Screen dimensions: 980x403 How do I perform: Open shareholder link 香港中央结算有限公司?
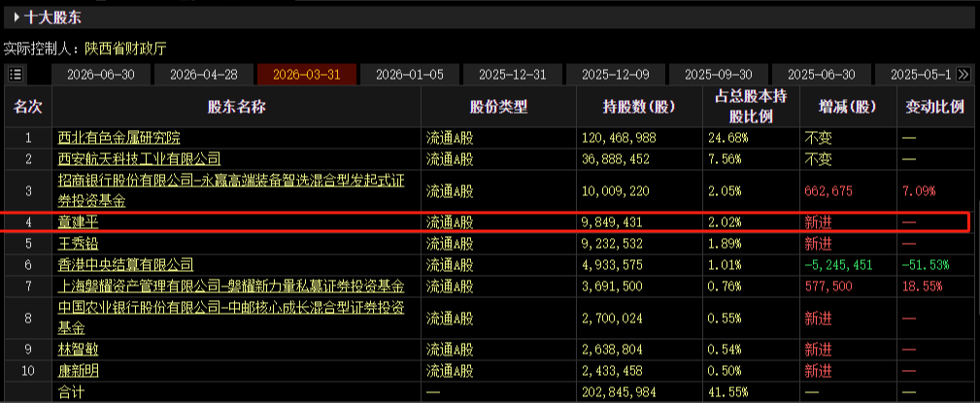[x=125, y=265]
